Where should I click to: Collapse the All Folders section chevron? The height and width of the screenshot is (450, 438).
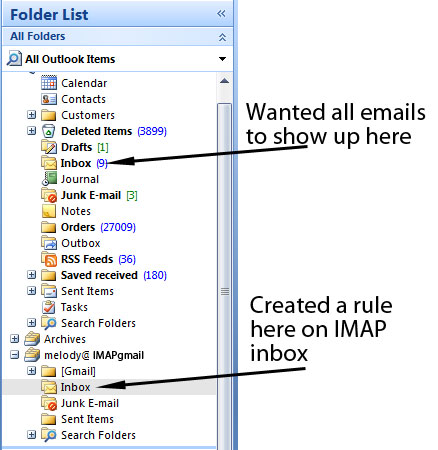pos(222,37)
